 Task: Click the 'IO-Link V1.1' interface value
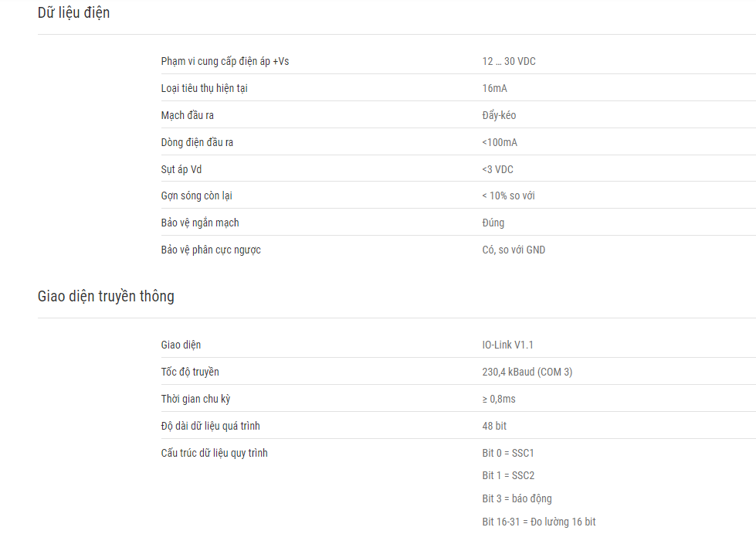tap(507, 345)
